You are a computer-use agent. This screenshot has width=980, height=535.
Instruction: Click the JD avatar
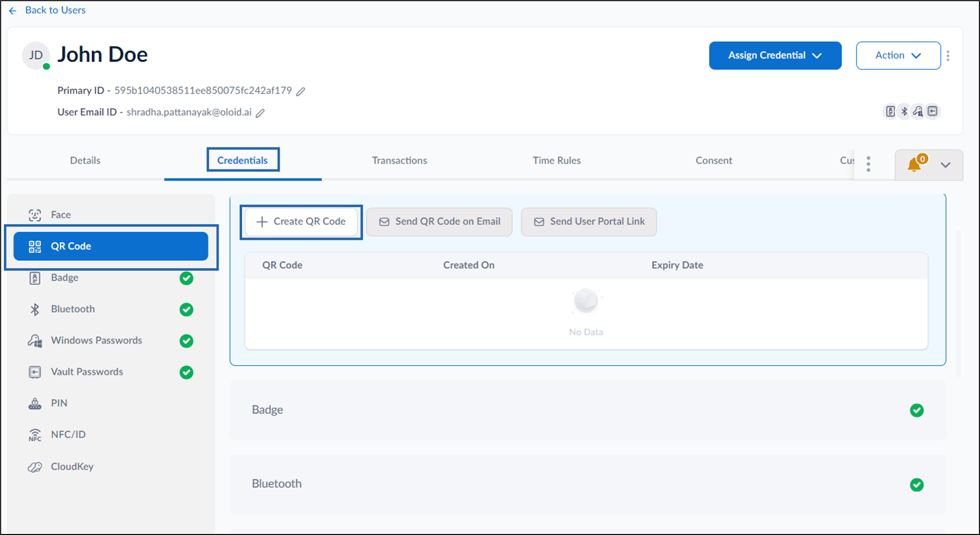pyautogui.click(x=36, y=55)
